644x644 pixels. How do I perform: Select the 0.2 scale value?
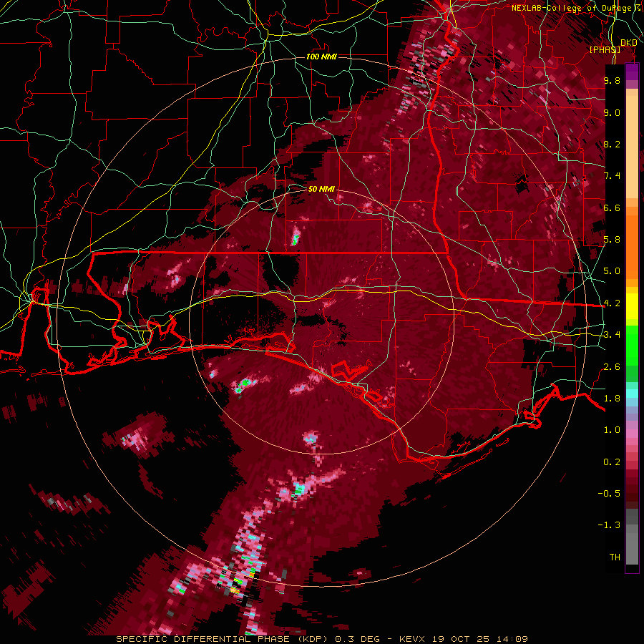pyautogui.click(x=612, y=462)
